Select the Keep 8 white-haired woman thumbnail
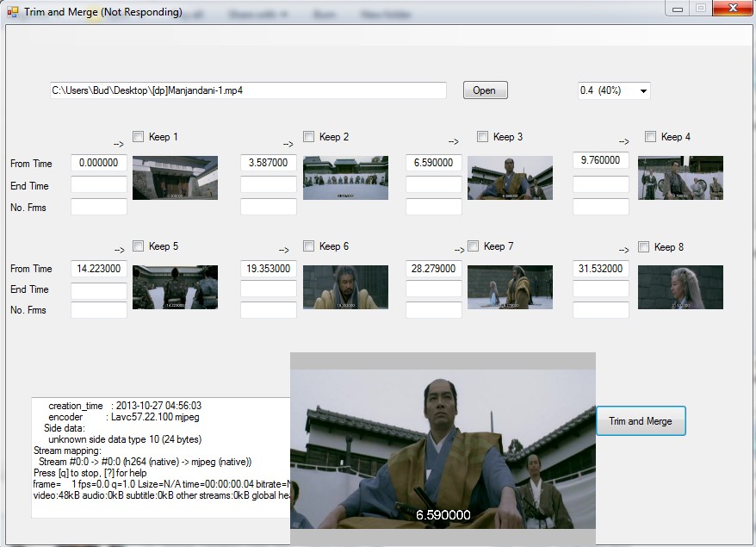Screen dimensions: 756x547 coord(680,287)
